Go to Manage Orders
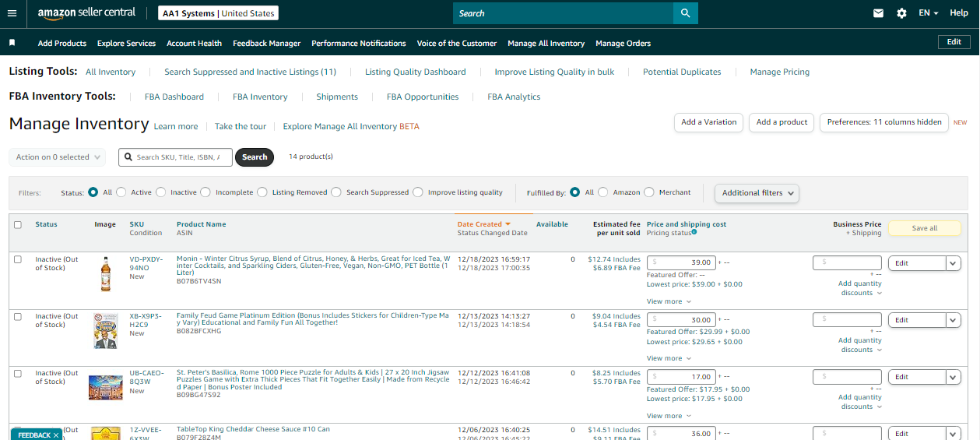 pos(623,44)
